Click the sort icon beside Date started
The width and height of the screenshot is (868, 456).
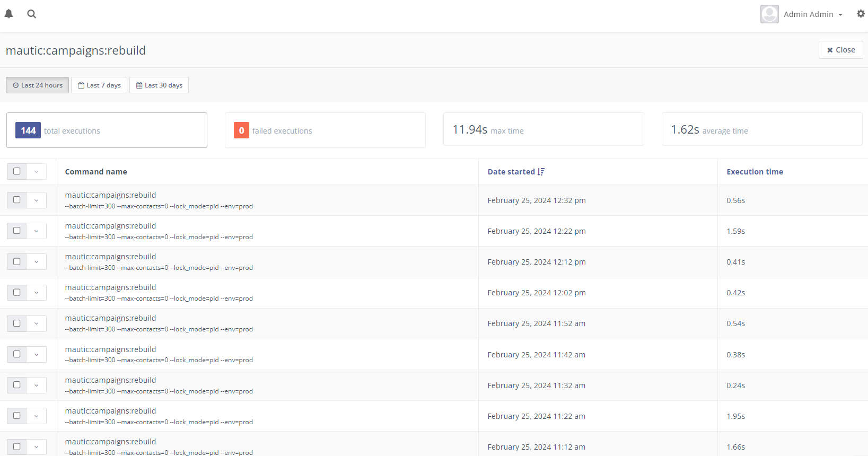pyautogui.click(x=541, y=172)
